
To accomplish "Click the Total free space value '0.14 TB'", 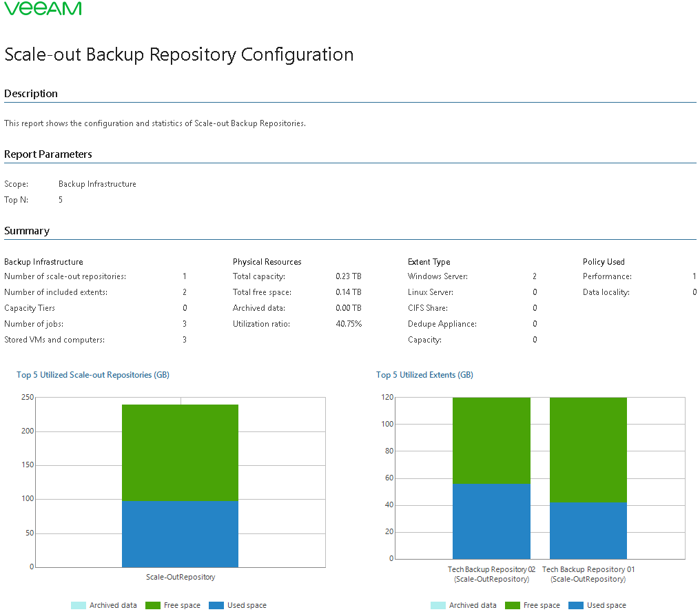I will pos(349,292).
